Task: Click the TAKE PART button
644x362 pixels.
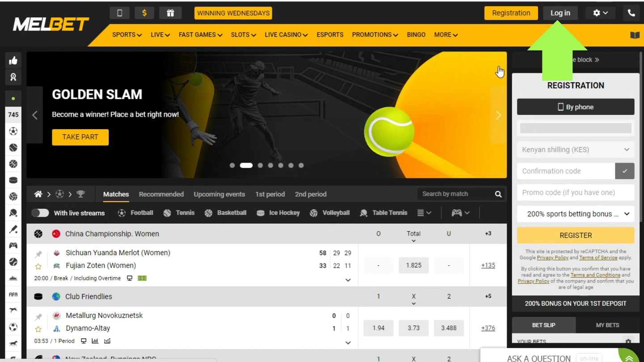Action: click(x=80, y=137)
